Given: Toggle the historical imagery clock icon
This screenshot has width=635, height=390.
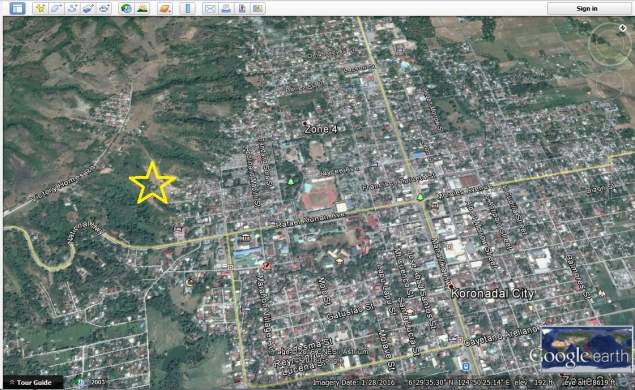Looking at the screenshot, I should 126,8.
